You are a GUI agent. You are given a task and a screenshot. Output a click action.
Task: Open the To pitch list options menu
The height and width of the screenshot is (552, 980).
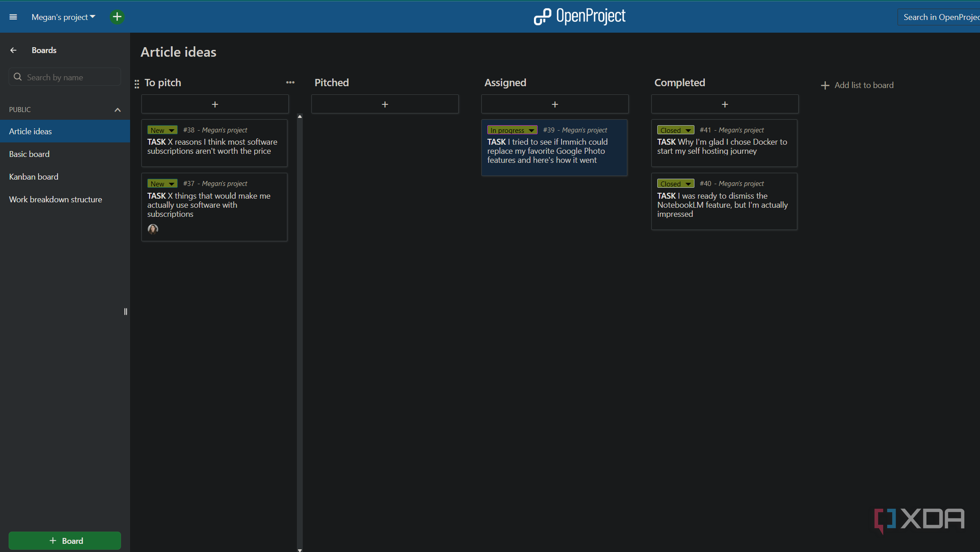tap(290, 82)
